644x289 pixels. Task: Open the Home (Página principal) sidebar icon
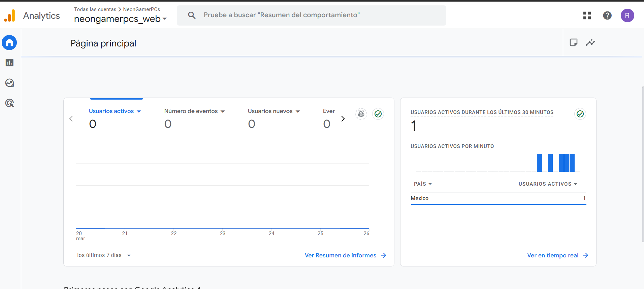tap(9, 43)
